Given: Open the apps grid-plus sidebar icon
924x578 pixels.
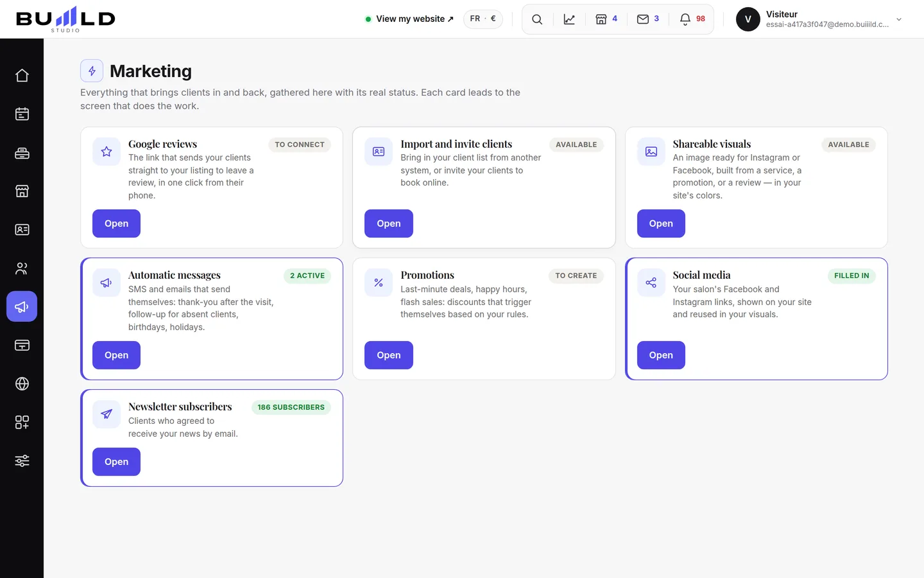Looking at the screenshot, I should pos(22,422).
